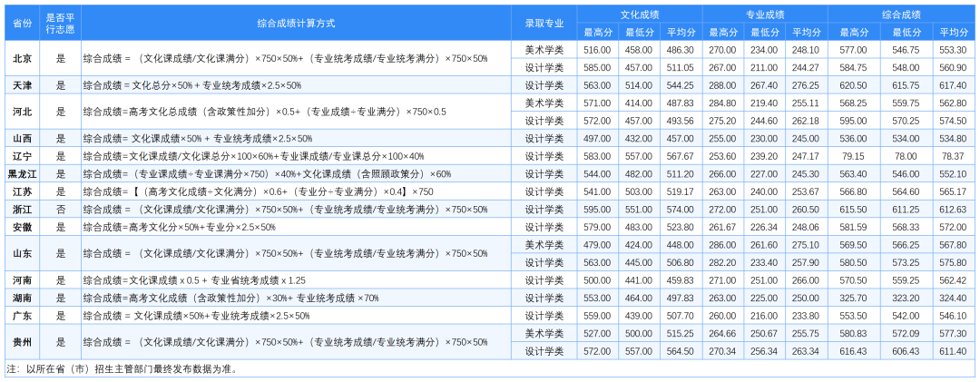Select 黑龙江 文化成绩 平均分 value 511.20
Viewport: 980px width, 382px height.
point(681,174)
